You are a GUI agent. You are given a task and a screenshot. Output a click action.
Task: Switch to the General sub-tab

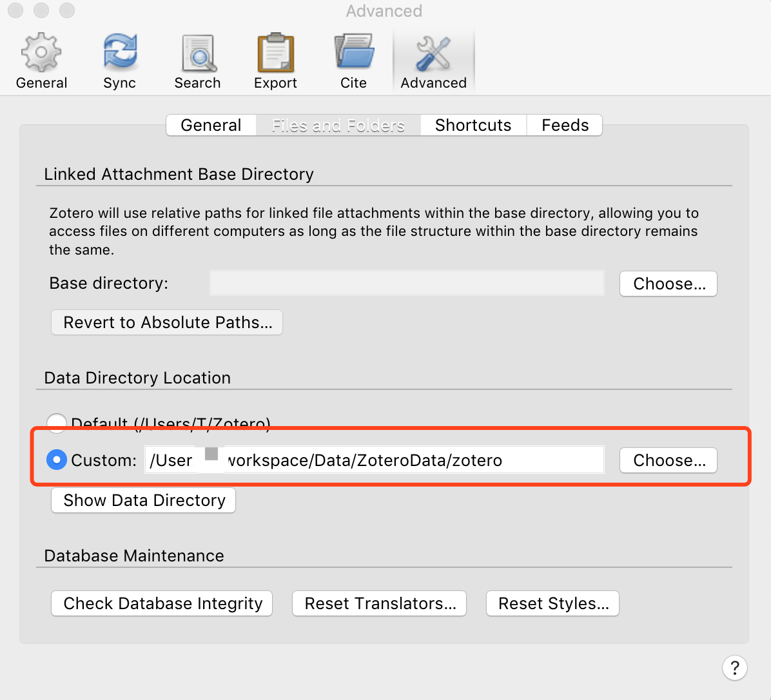pos(211,125)
